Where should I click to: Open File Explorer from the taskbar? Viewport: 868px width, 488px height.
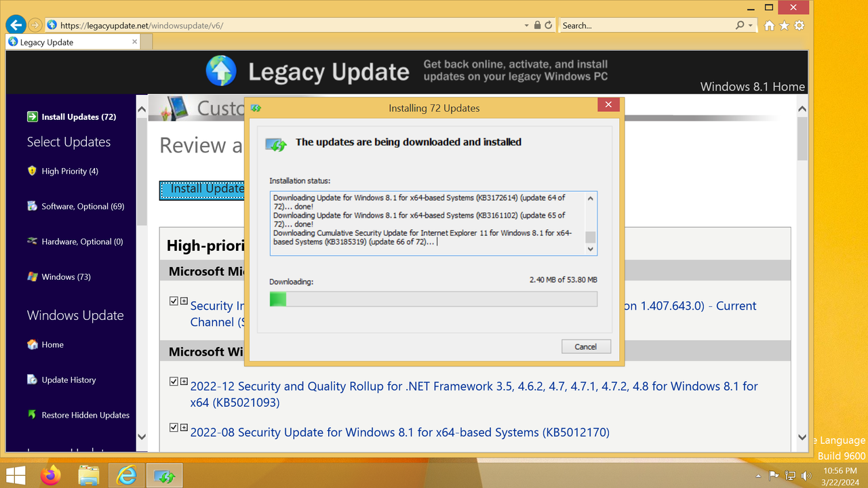coord(89,475)
